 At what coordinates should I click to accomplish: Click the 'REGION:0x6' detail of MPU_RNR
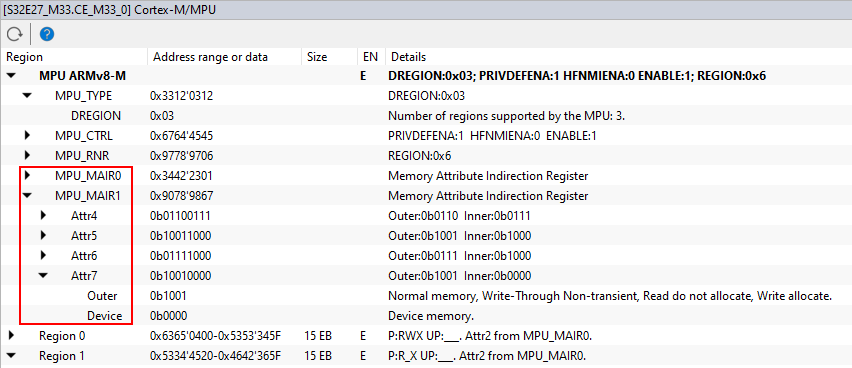pyautogui.click(x=419, y=156)
